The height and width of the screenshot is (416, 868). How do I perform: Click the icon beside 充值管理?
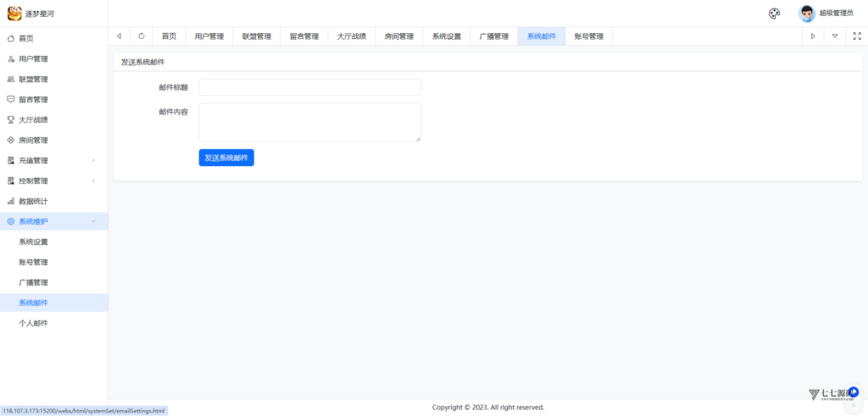pos(10,160)
